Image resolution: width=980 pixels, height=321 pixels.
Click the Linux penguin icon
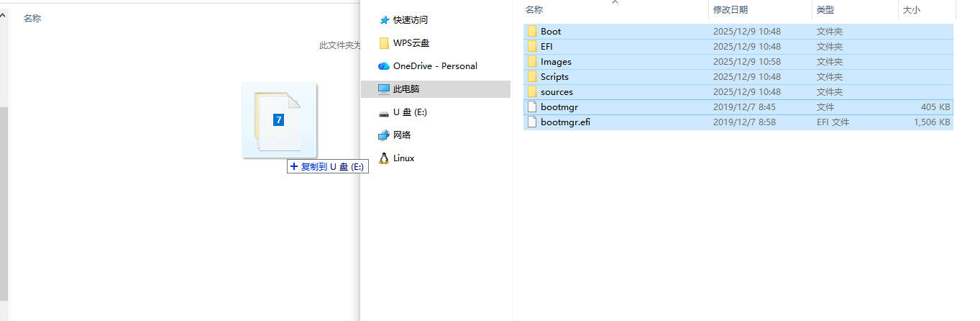pyautogui.click(x=384, y=158)
